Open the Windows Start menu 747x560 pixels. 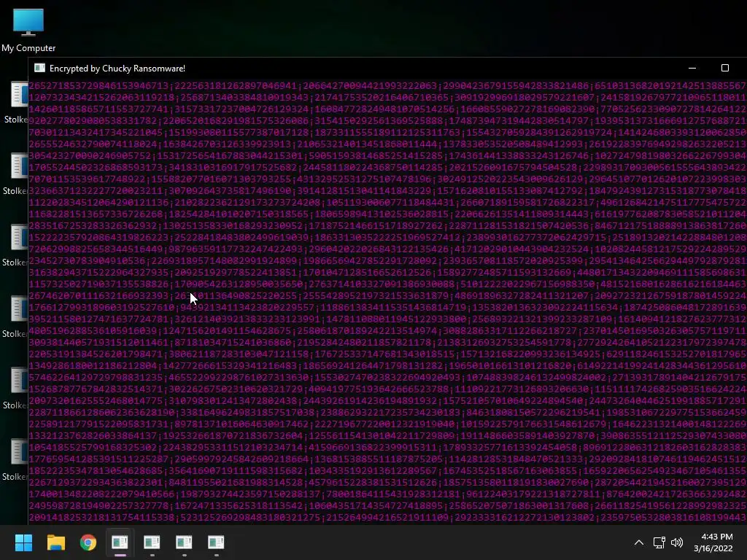tap(23, 542)
